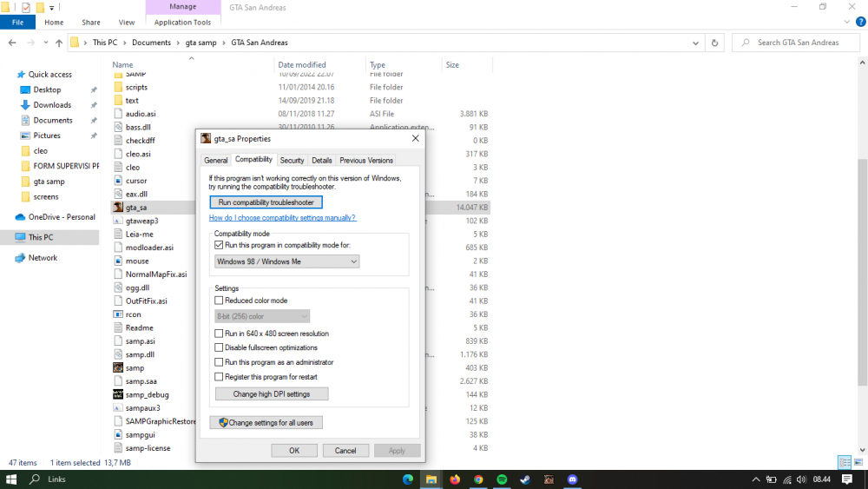Expand the ribbon with the chevron

tap(846, 23)
